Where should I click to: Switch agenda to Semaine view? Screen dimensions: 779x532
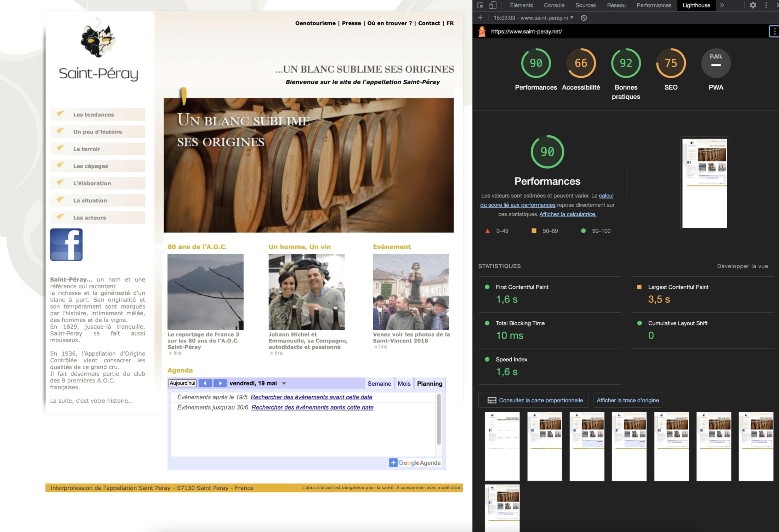click(x=379, y=384)
